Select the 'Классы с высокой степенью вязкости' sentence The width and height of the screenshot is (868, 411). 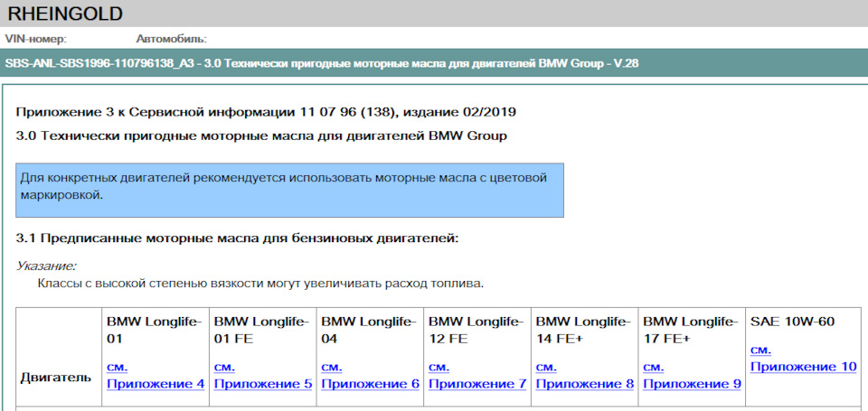coord(260,285)
